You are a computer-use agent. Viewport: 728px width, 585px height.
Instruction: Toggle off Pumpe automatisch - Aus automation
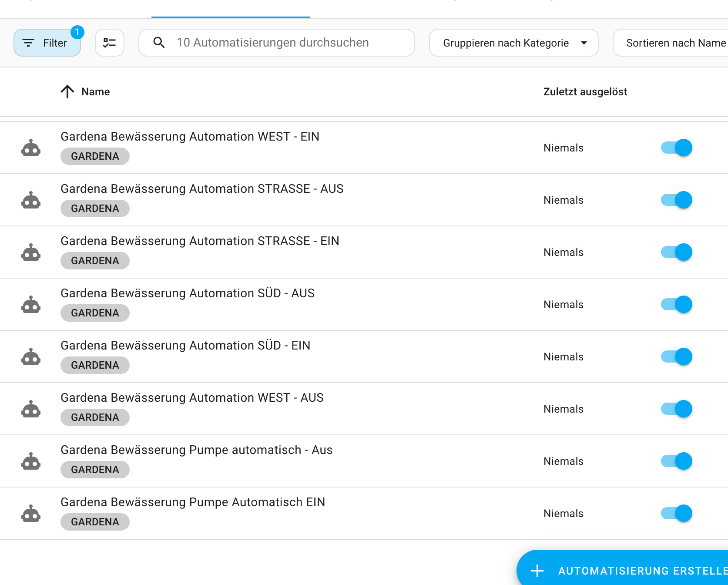click(676, 461)
